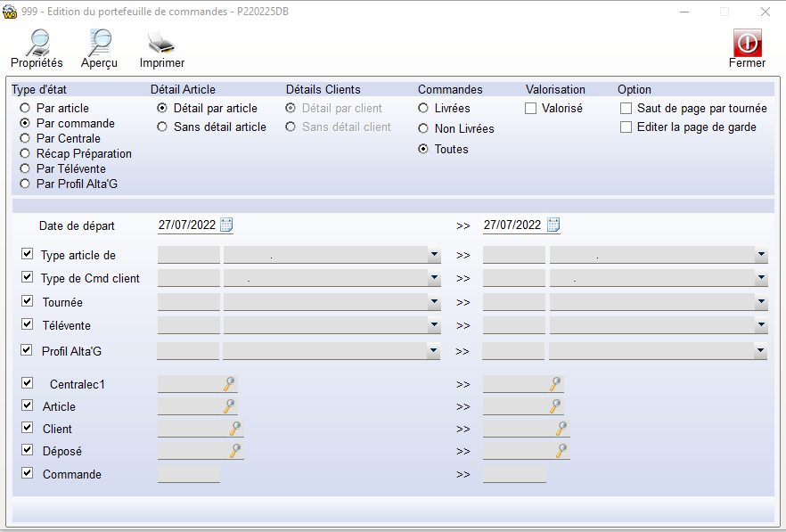Click the Imprimer printer icon
The image size is (786, 532).
[x=161, y=43]
